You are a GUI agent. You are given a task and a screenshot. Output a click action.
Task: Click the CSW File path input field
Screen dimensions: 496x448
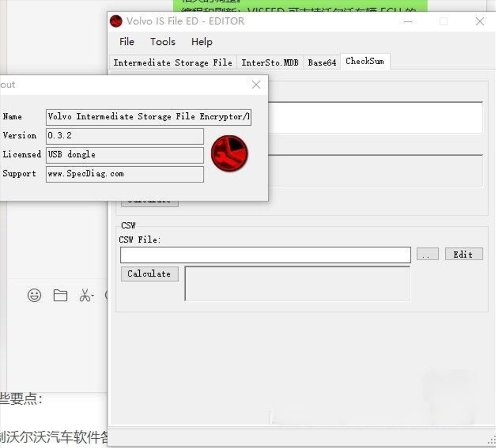click(x=266, y=255)
